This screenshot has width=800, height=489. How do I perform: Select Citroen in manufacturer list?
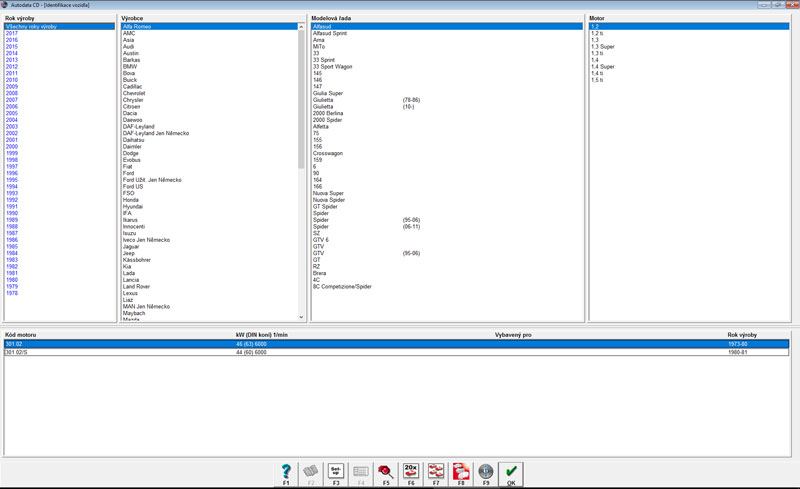(x=131, y=107)
